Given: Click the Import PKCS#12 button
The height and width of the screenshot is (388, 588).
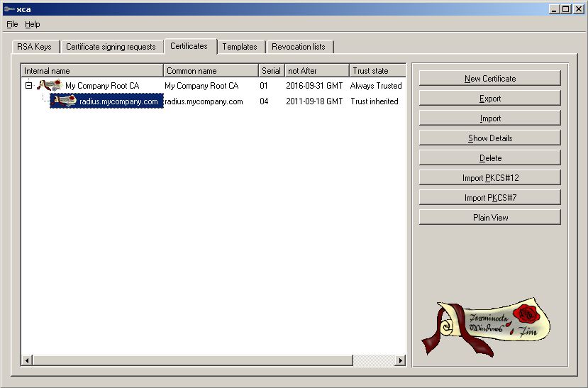Looking at the screenshot, I should click(490, 178).
